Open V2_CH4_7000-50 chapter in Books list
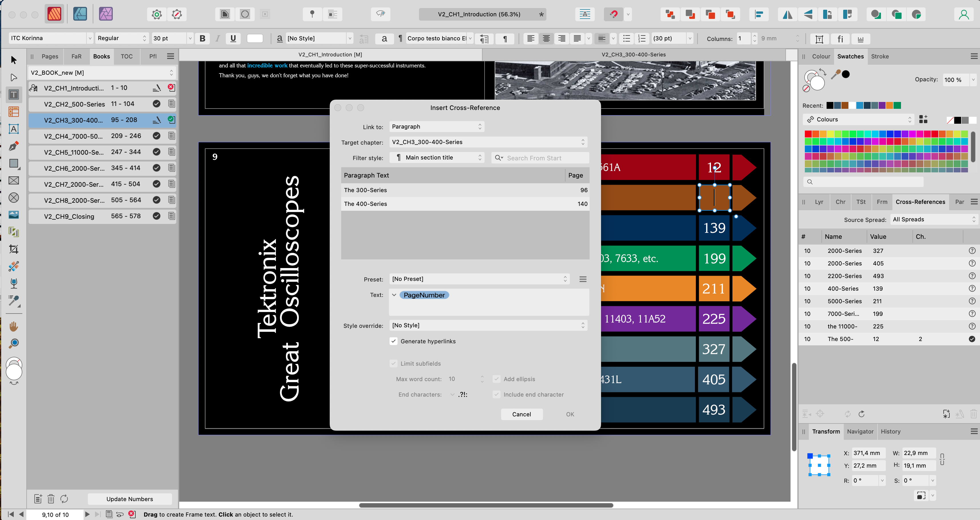This screenshot has height=520, width=980. pos(102,136)
